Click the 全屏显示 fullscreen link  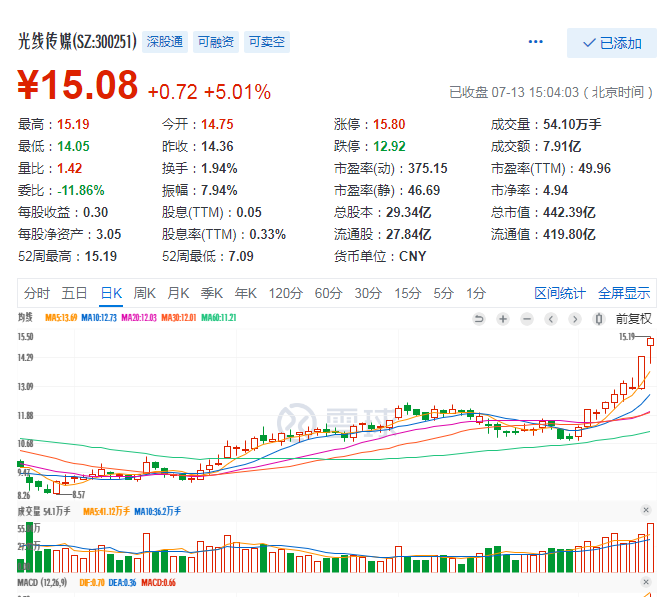(x=624, y=293)
